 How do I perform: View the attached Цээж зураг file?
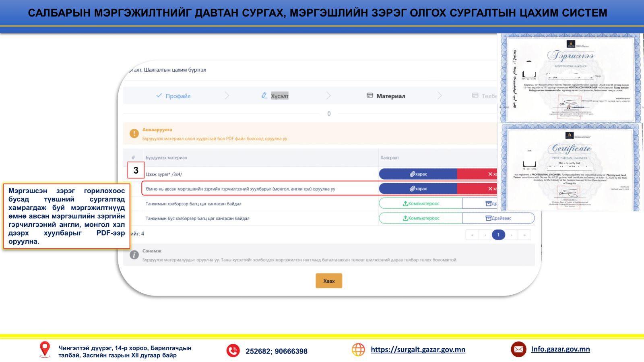coord(418,174)
